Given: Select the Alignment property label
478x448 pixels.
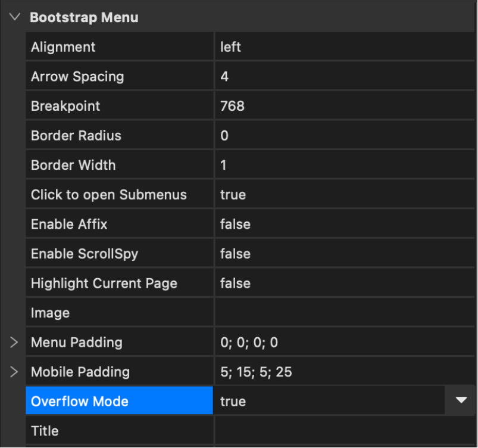Looking at the screenshot, I should coord(63,47).
